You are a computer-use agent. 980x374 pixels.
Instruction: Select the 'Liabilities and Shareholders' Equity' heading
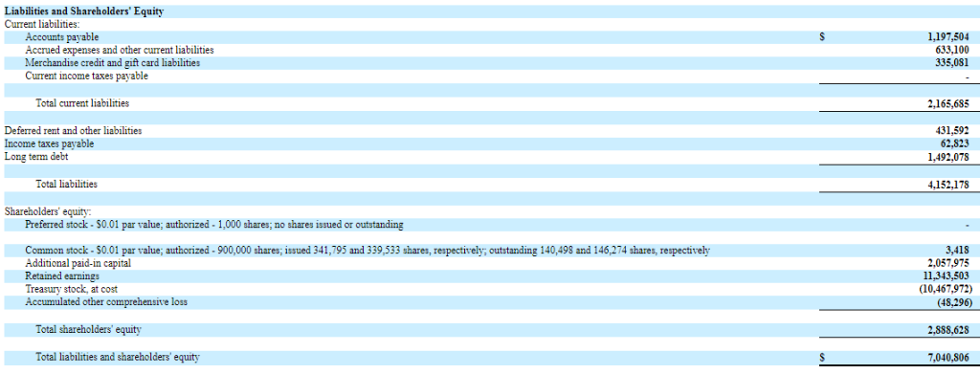(x=84, y=11)
